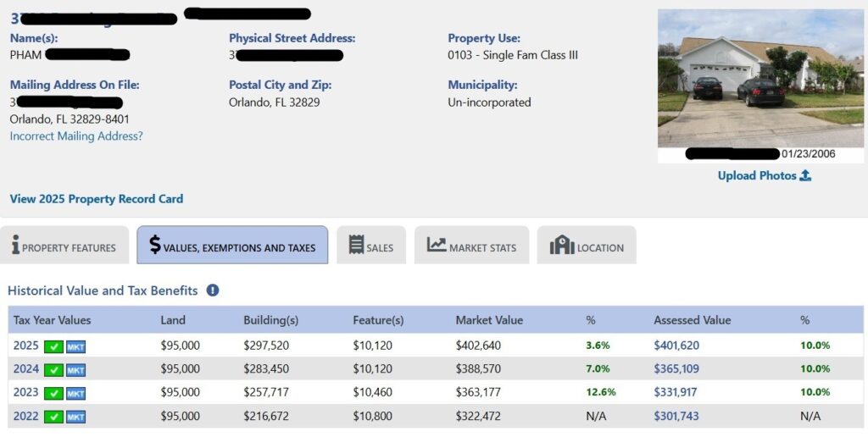Screen dimensions: 868x437
Task: Click Incorrect Mailing Address link
Action: point(76,136)
